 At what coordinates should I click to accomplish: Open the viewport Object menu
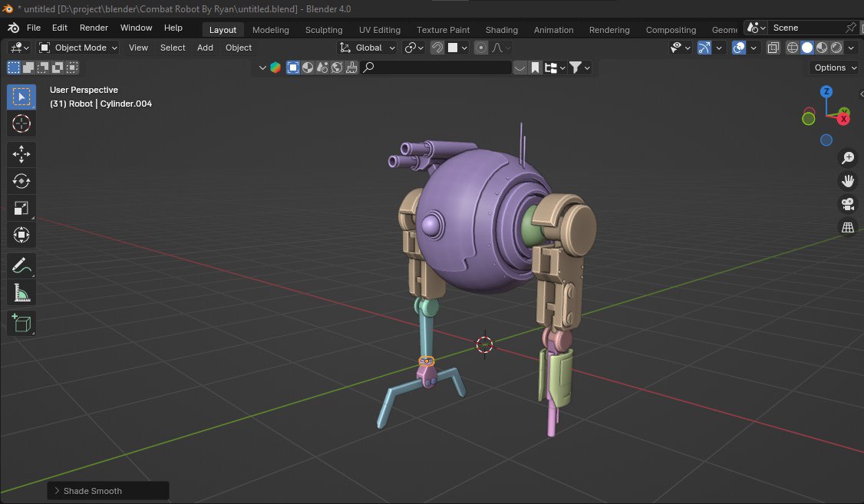[239, 48]
